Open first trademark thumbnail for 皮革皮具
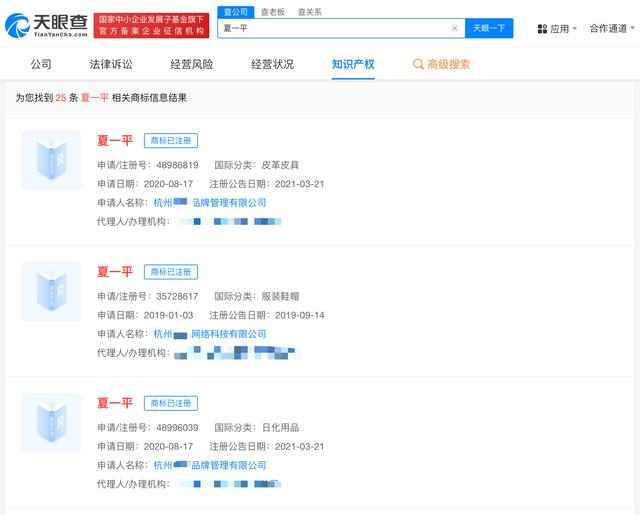The image size is (640, 515). (51, 160)
